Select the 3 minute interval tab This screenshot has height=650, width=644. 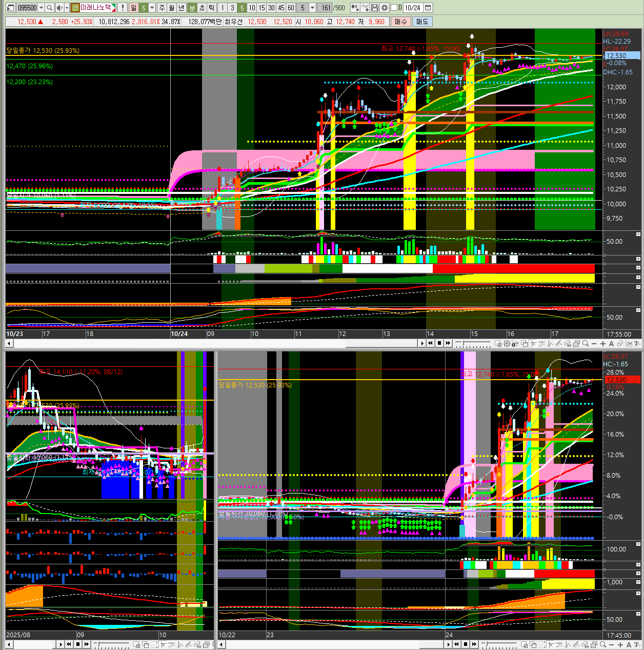[232, 8]
